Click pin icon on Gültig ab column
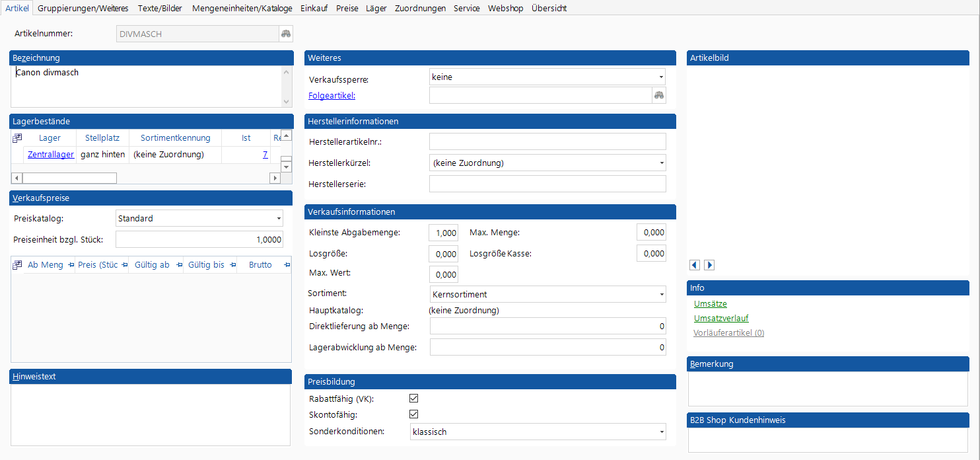Image resolution: width=980 pixels, height=460 pixels. 178,265
